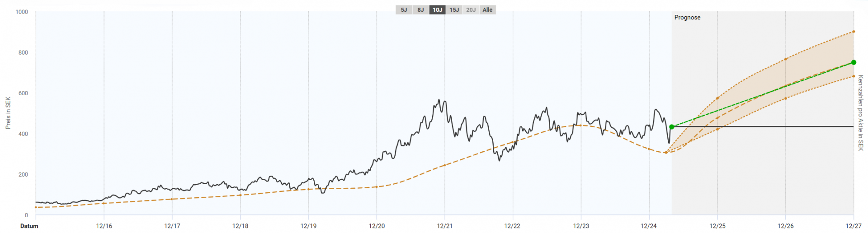Click the active 10J range button
The image size is (868, 233).
click(437, 10)
